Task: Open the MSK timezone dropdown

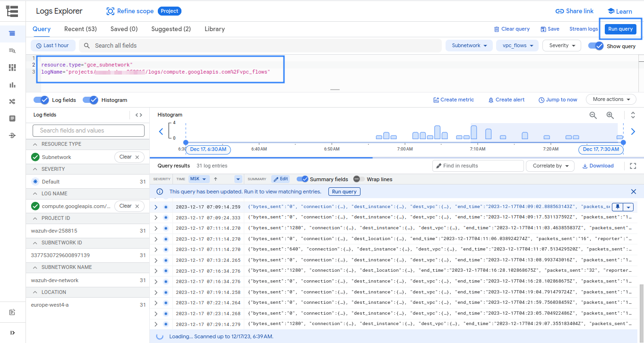Action: tap(198, 179)
